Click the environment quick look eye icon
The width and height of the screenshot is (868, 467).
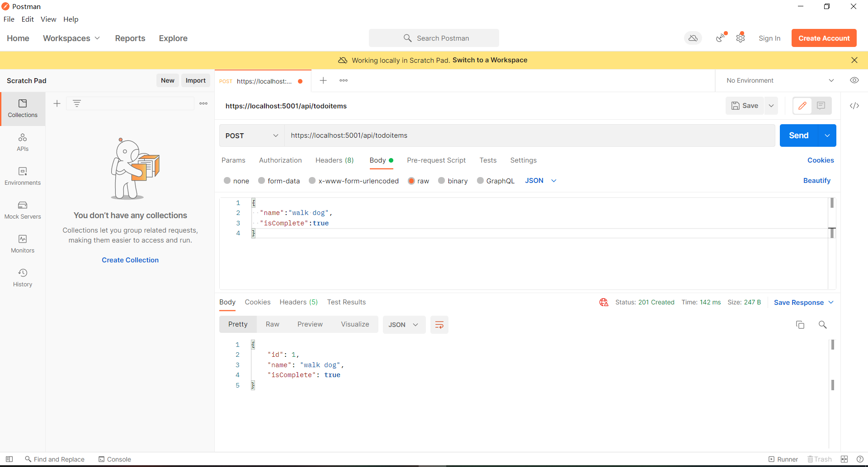click(x=854, y=80)
